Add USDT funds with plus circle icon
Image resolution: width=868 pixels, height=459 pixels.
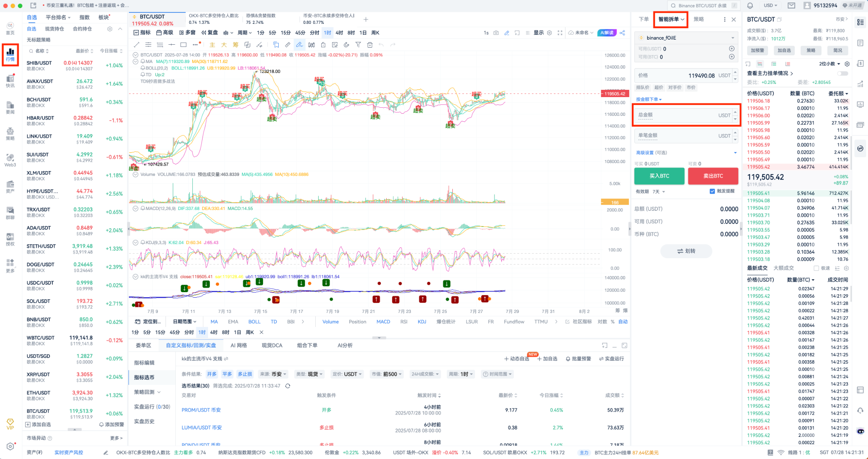point(732,49)
